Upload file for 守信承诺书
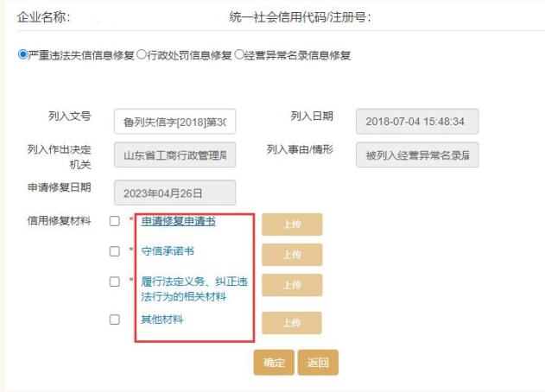 tap(292, 255)
